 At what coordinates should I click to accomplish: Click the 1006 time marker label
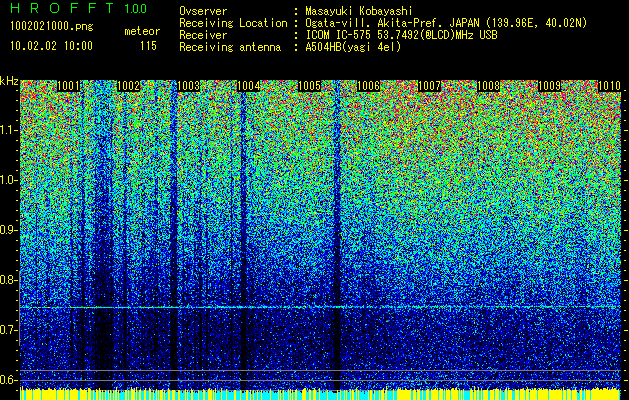pyautogui.click(x=369, y=86)
